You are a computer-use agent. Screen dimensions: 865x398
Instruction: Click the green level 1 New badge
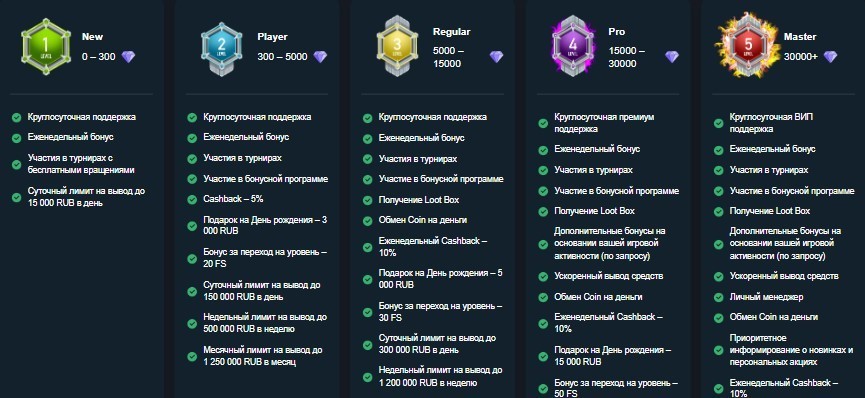coord(46,46)
